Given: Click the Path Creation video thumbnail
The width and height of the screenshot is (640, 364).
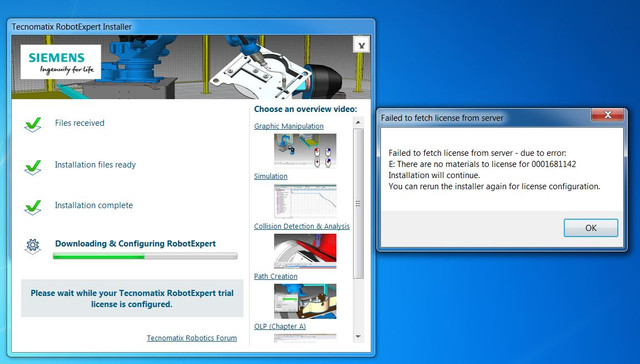Looking at the screenshot, I should click(x=305, y=301).
